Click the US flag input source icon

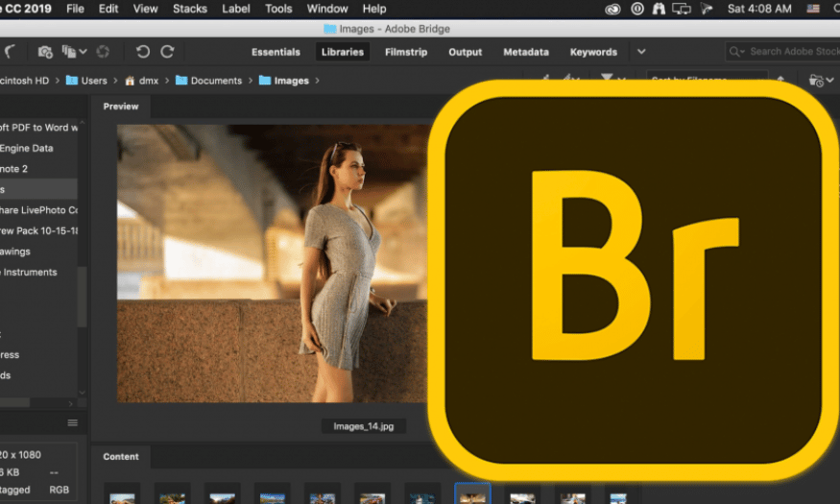(813, 9)
